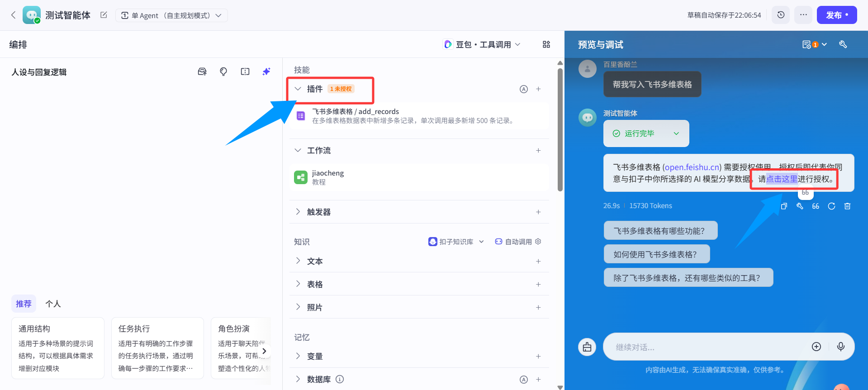This screenshot has height=390, width=868.
Task: Add text knowledge with plus icon
Action: point(538,261)
